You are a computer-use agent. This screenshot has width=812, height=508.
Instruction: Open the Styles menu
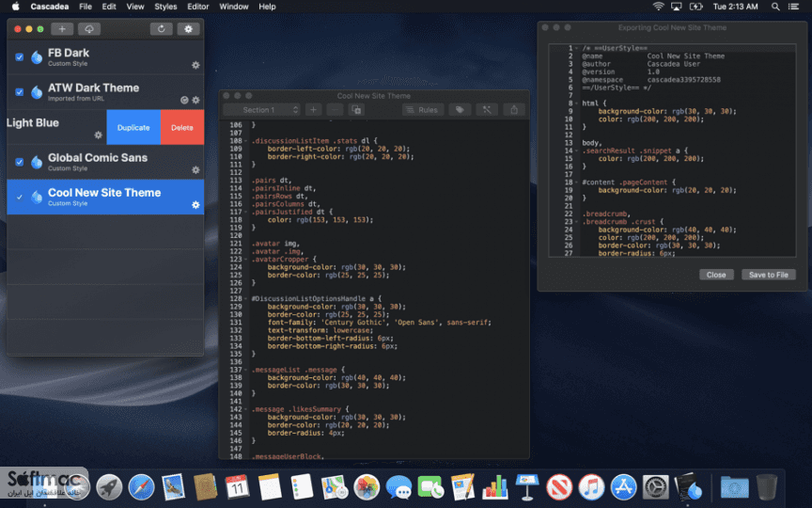click(x=165, y=7)
